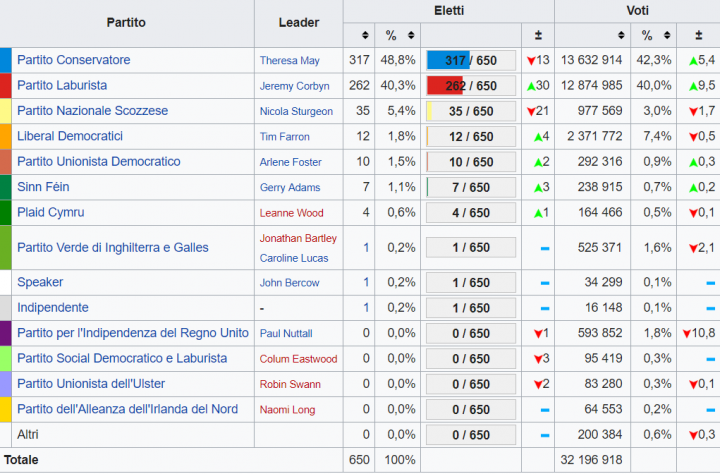Open the John Bercow leader link
This screenshot has height=474, width=720.
(x=289, y=283)
